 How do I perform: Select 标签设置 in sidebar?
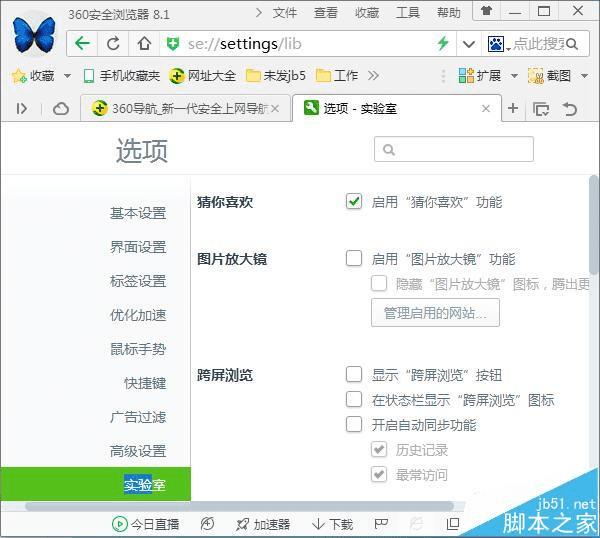(x=138, y=281)
